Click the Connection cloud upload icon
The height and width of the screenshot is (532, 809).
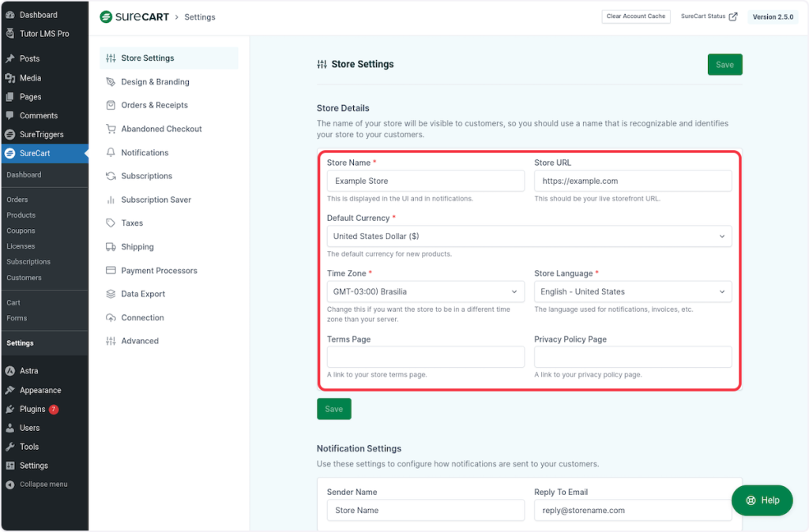pyautogui.click(x=111, y=317)
